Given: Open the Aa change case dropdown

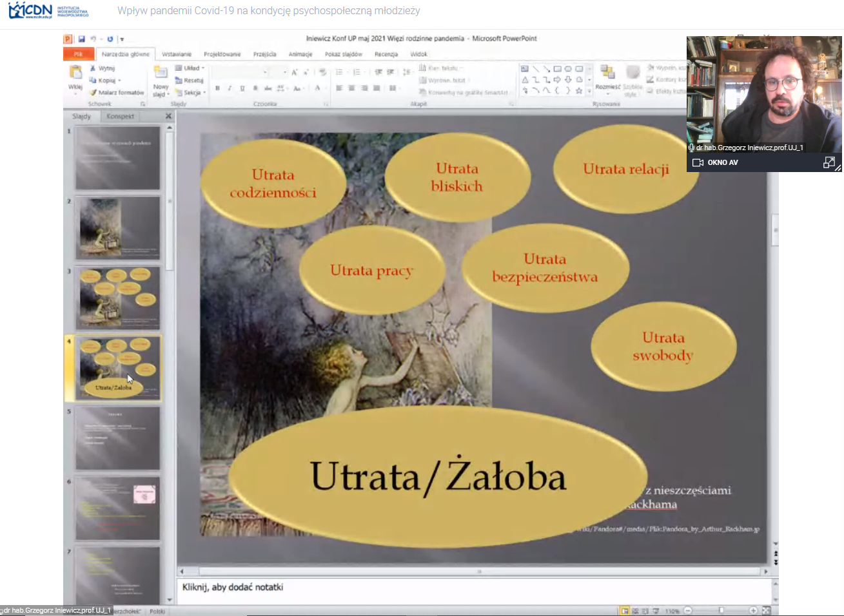Looking at the screenshot, I should [298, 88].
